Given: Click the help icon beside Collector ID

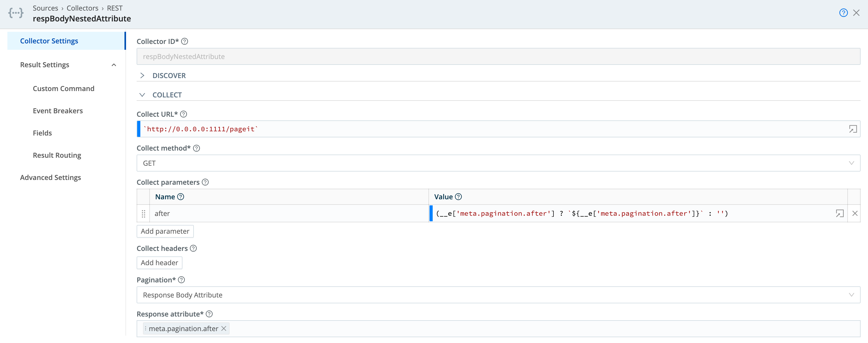Looking at the screenshot, I should pos(184,41).
